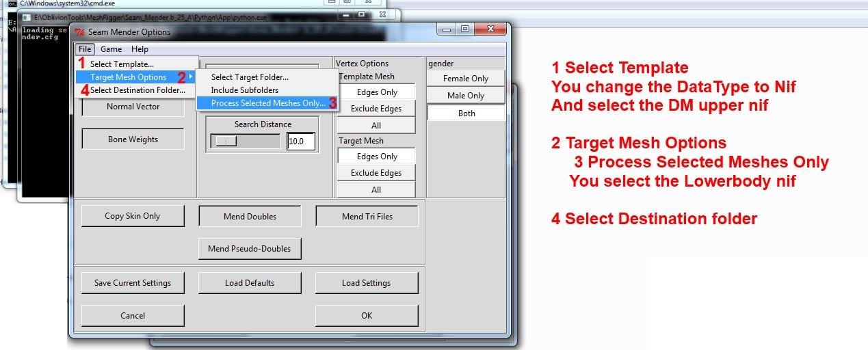Open the File menu
Image resolution: width=868 pixels, height=350 pixels.
(85, 49)
